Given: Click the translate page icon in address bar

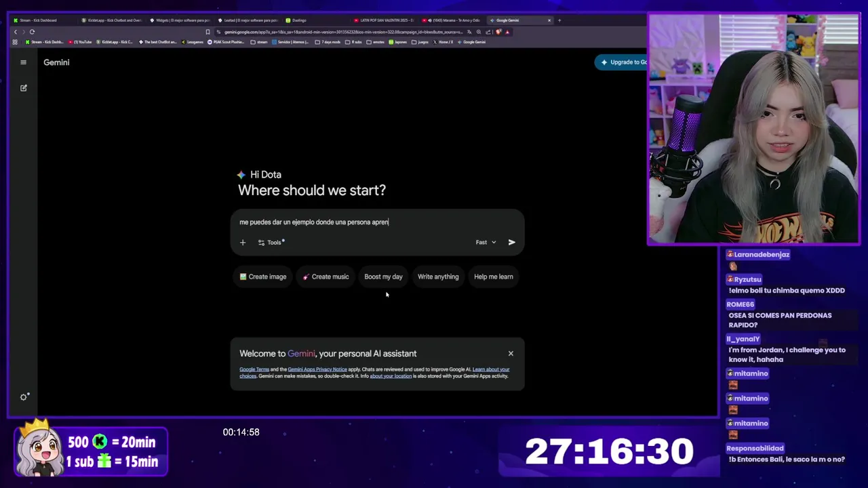Looking at the screenshot, I should tap(469, 32).
